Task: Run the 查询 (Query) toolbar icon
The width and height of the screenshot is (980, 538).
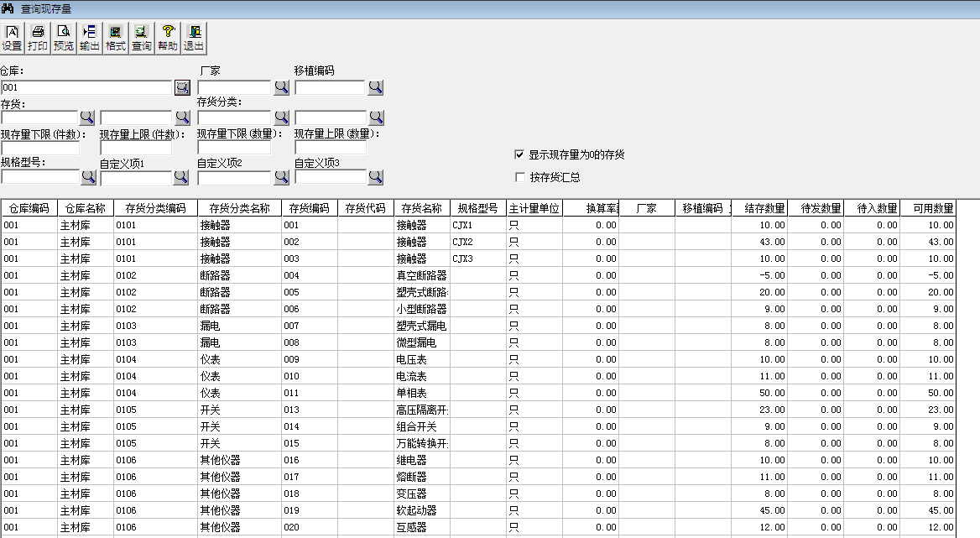Action: pos(139,38)
